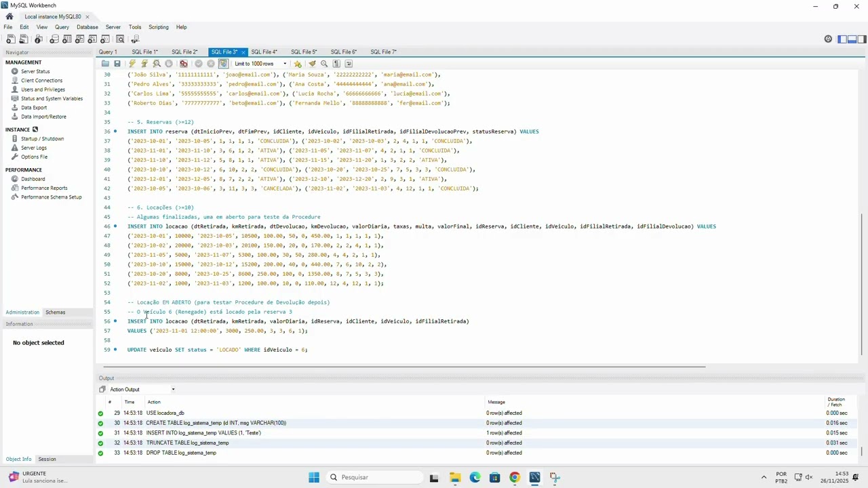
Task: Switch to the Session tab
Action: (x=47, y=460)
